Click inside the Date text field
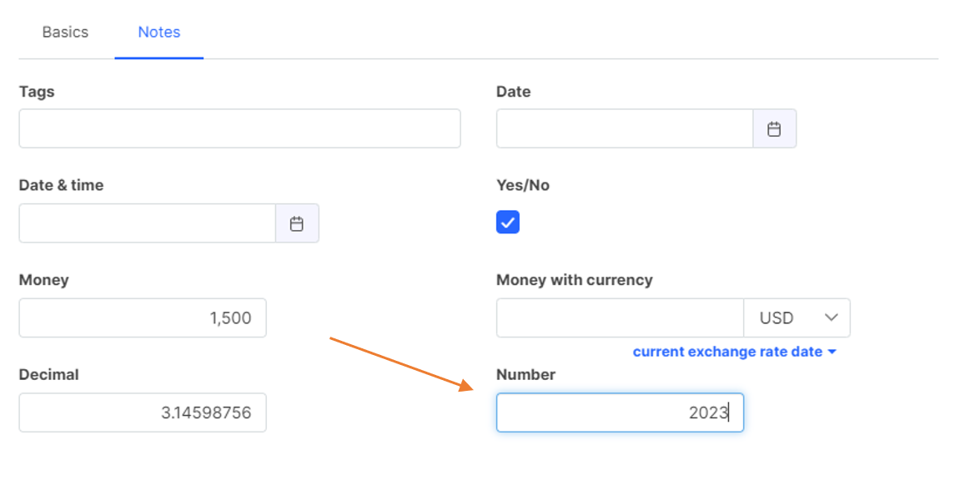Viewport: 980px width, 490px height. [x=625, y=128]
